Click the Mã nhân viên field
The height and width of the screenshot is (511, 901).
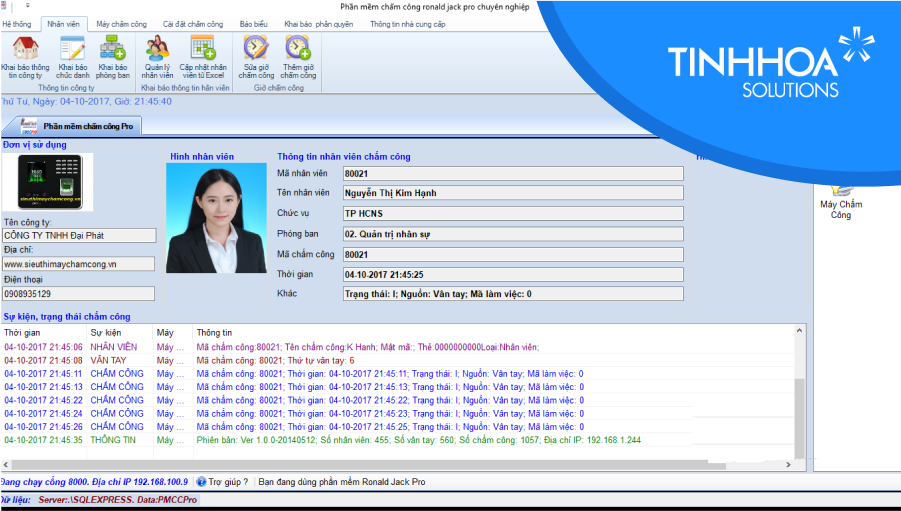[513, 174]
